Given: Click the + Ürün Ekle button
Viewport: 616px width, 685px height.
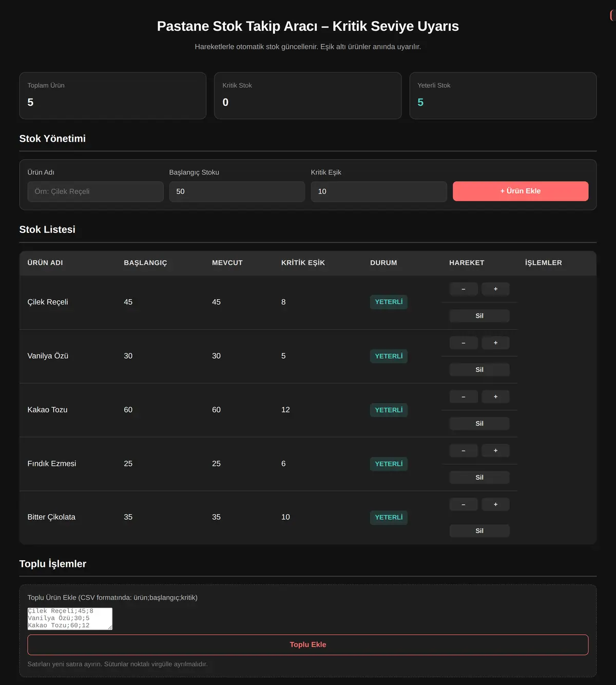Looking at the screenshot, I should tap(521, 191).
